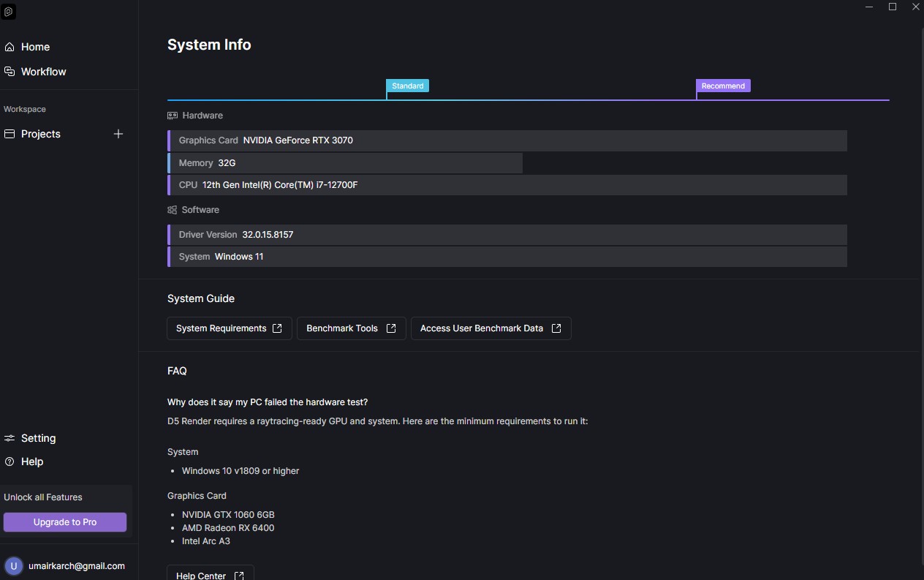Click the D5 Render logo icon

[x=9, y=12]
